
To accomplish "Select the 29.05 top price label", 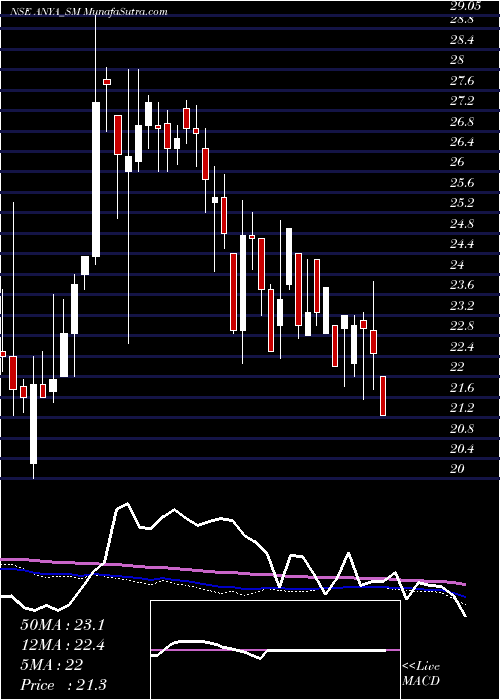I will click(x=465, y=6).
